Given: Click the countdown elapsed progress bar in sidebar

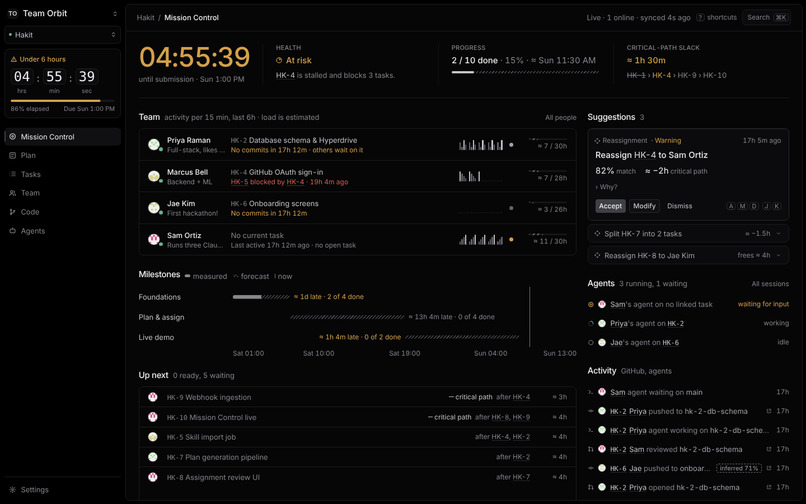Looking at the screenshot, I should point(62,101).
